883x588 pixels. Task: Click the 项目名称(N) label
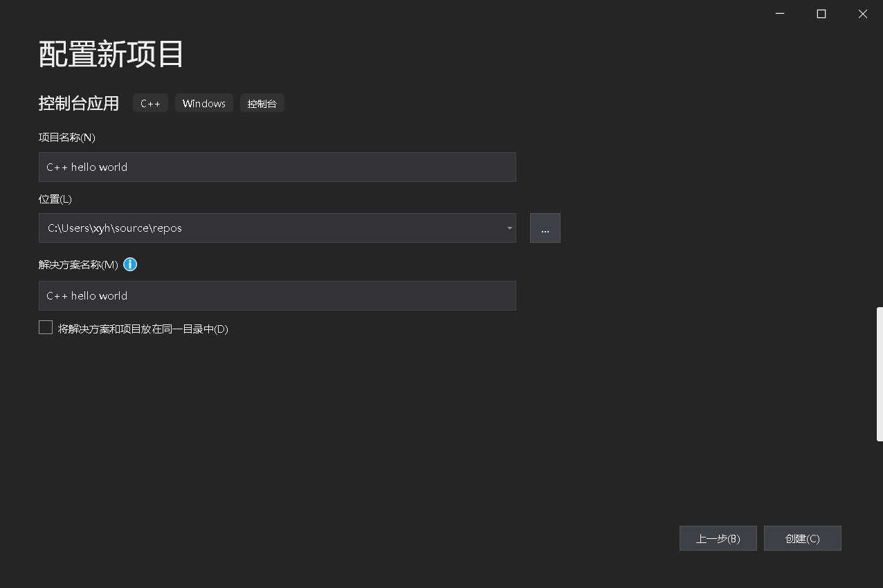[x=67, y=137]
